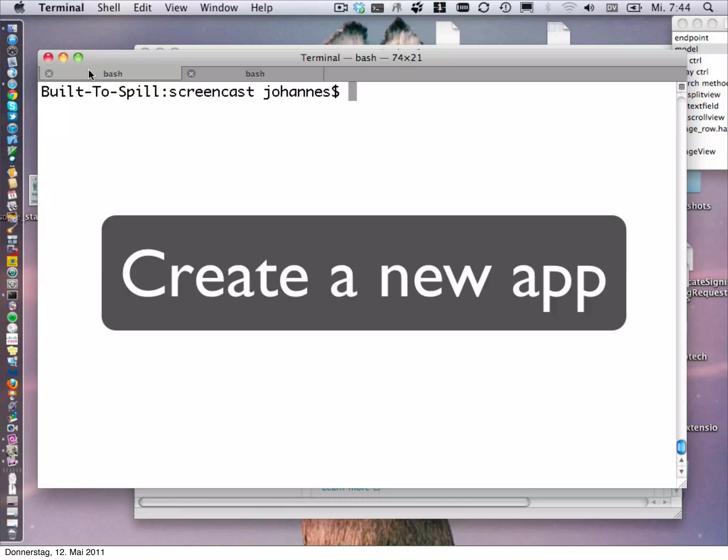Click the blue terminal scroll thumb
The height and width of the screenshot is (560, 728).
coord(681,447)
